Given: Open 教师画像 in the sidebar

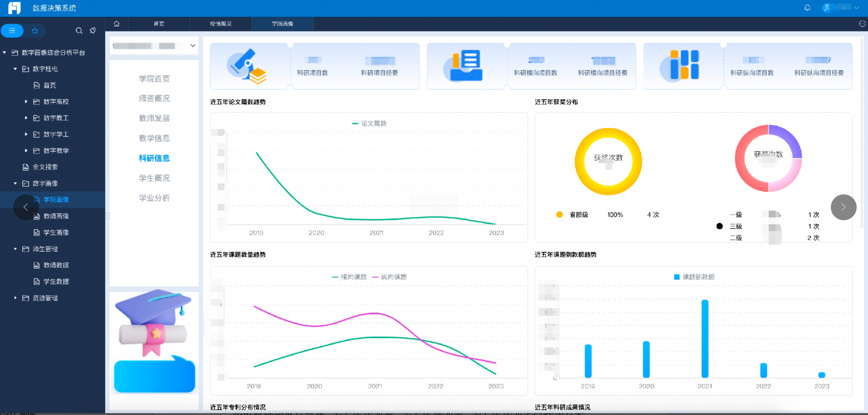Looking at the screenshot, I should 56,216.
